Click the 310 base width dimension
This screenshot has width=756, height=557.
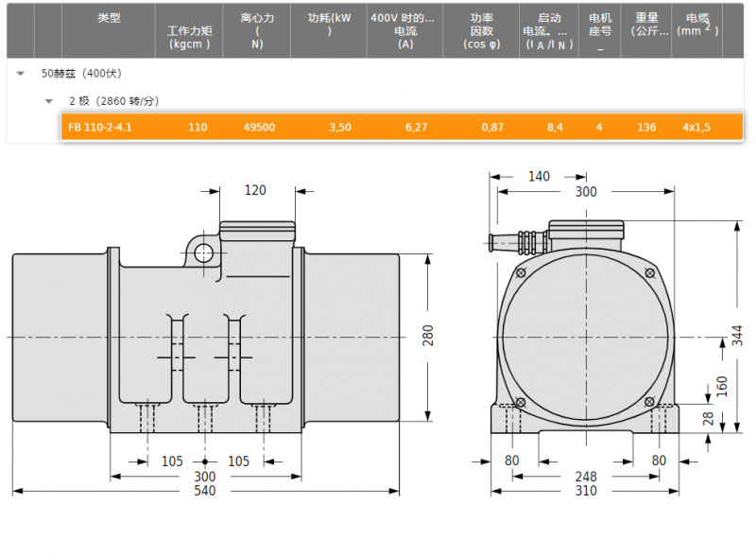(586, 491)
